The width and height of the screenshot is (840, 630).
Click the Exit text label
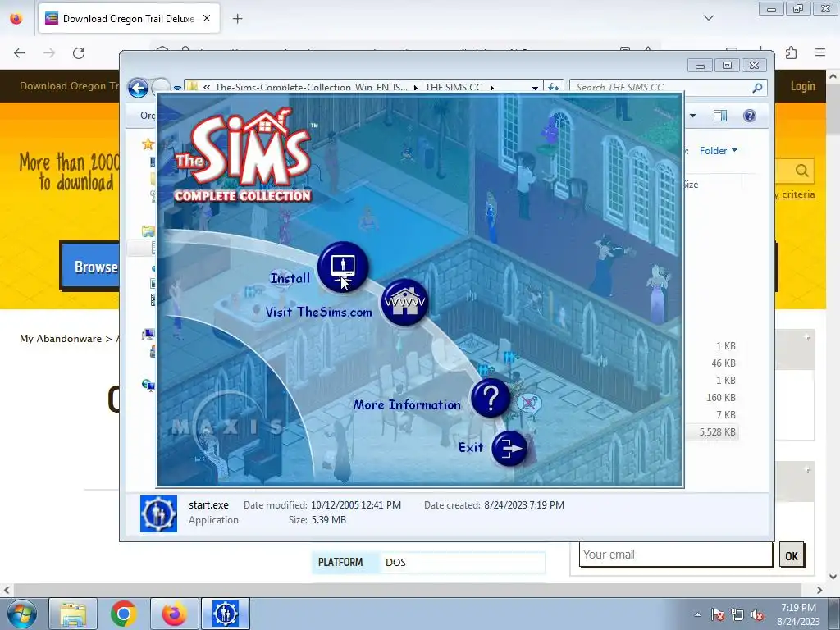pyautogui.click(x=471, y=447)
